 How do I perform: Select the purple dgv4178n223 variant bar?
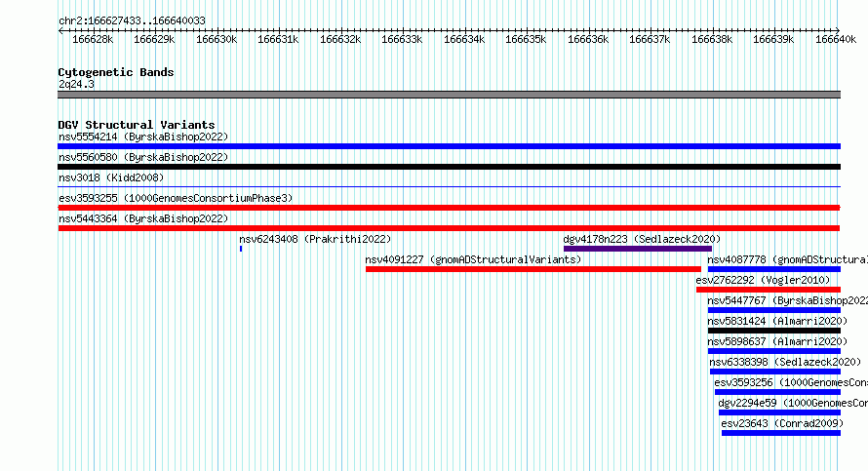click(x=638, y=249)
